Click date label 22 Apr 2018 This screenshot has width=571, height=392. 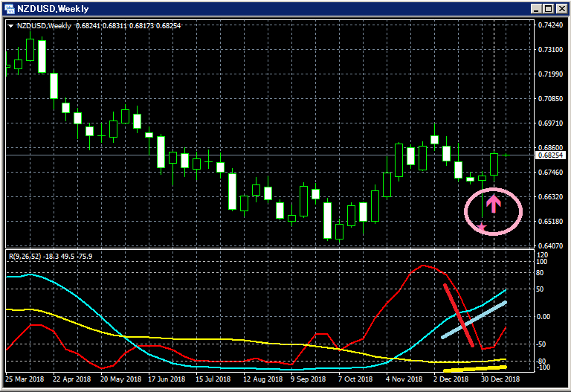tap(71, 379)
